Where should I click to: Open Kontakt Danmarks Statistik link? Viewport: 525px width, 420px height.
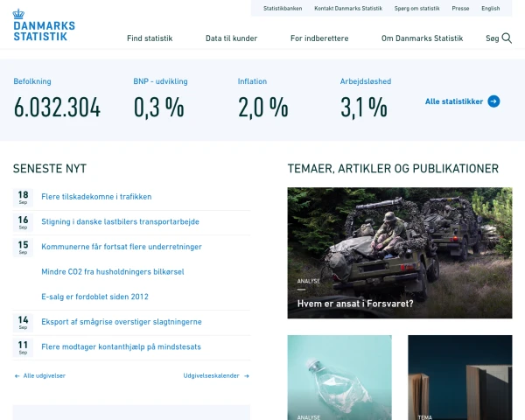tap(348, 9)
